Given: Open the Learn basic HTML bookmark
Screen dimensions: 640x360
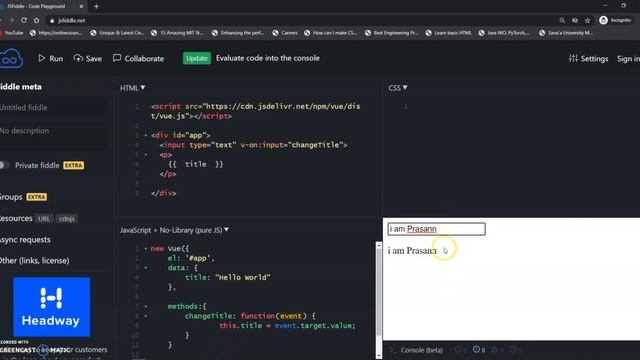Looking at the screenshot, I should (x=449, y=33).
